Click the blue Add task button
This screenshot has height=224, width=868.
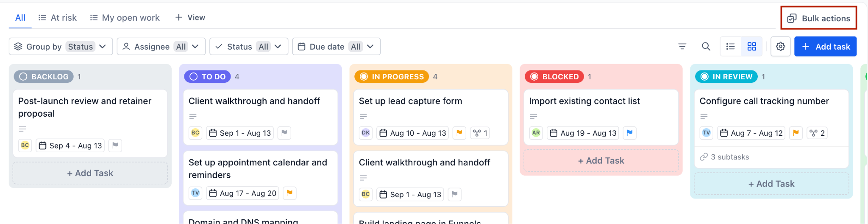[825, 47]
